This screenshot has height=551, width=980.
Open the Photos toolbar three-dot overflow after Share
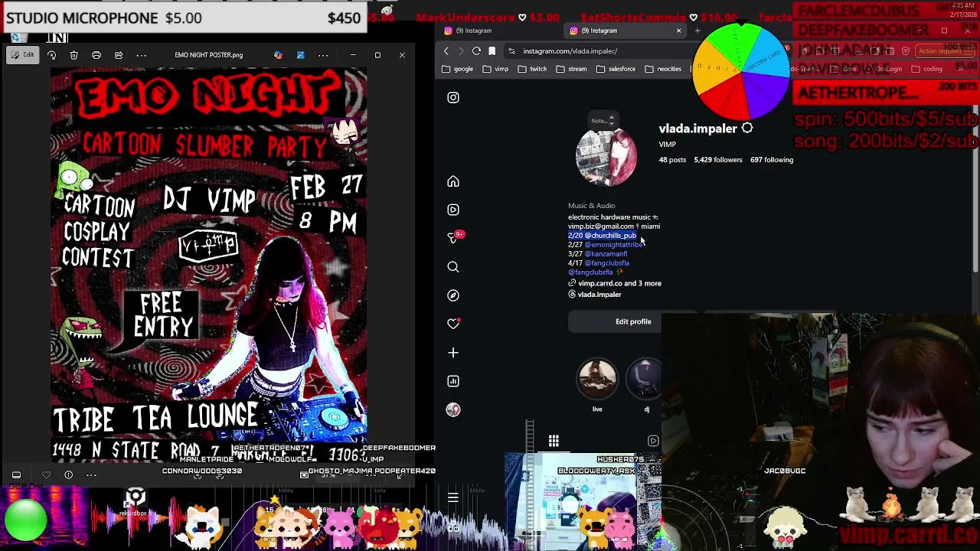(x=141, y=55)
